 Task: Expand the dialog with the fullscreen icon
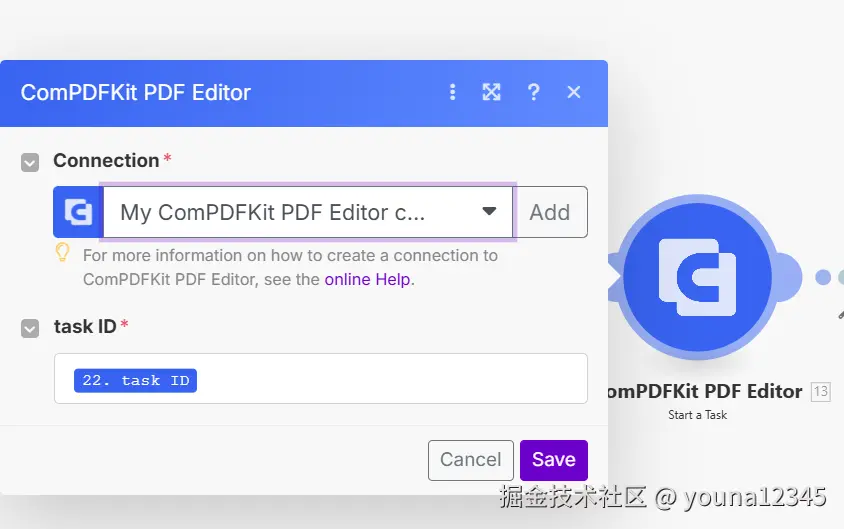click(x=491, y=92)
